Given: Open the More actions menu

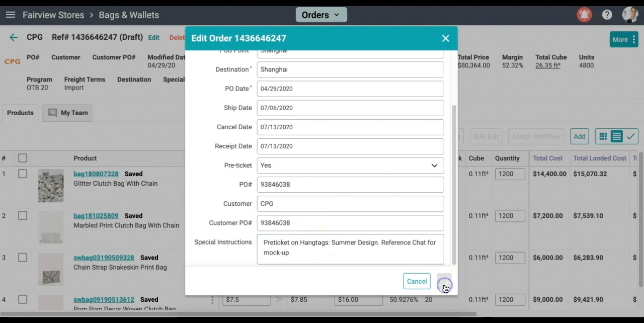Looking at the screenshot, I should [x=623, y=40].
